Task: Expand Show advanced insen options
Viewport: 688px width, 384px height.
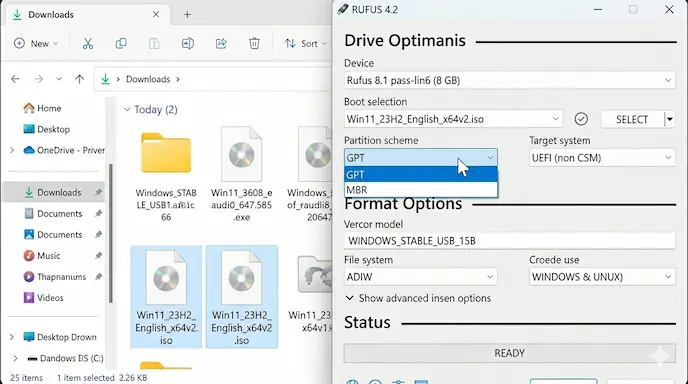Action: coord(418,298)
